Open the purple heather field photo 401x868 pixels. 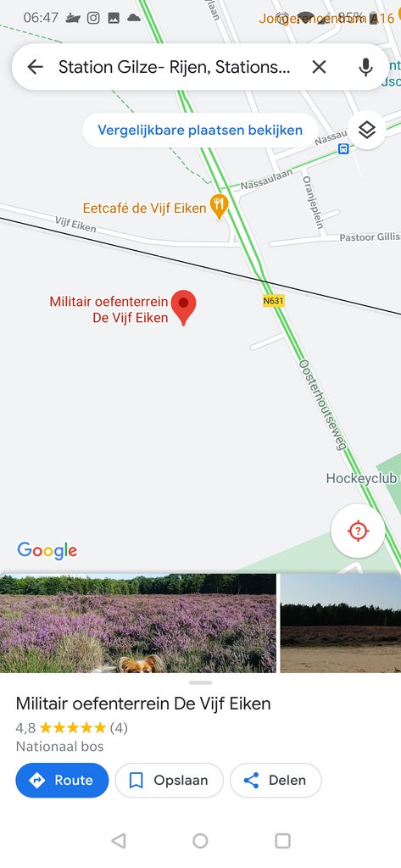[x=138, y=623]
